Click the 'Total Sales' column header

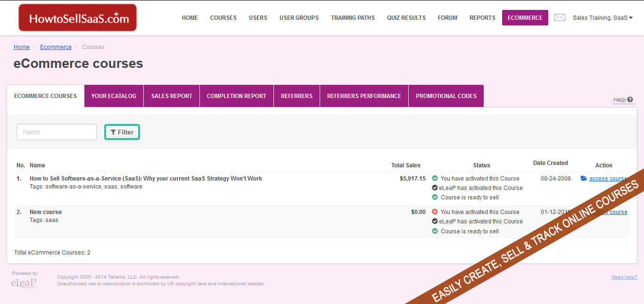(x=406, y=165)
